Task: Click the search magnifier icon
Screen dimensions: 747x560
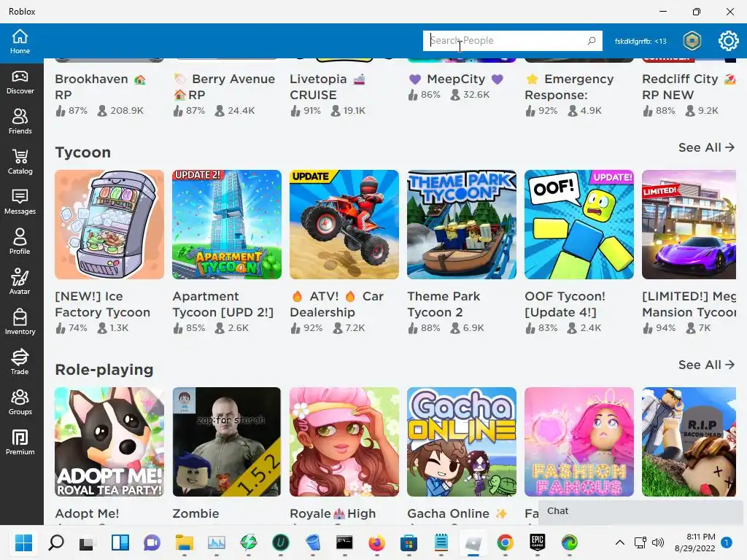Action: click(x=591, y=41)
